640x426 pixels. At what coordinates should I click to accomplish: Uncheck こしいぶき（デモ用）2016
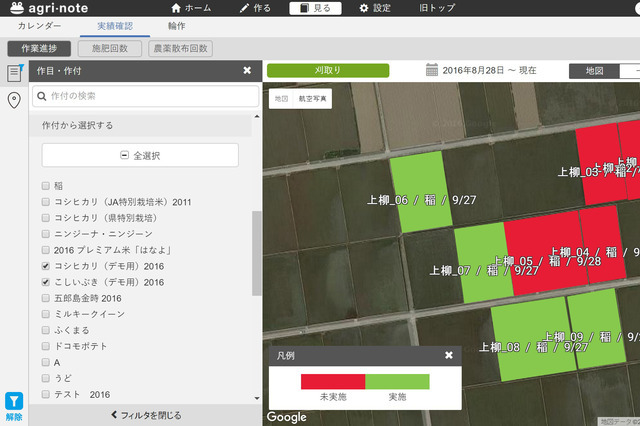pos(46,282)
